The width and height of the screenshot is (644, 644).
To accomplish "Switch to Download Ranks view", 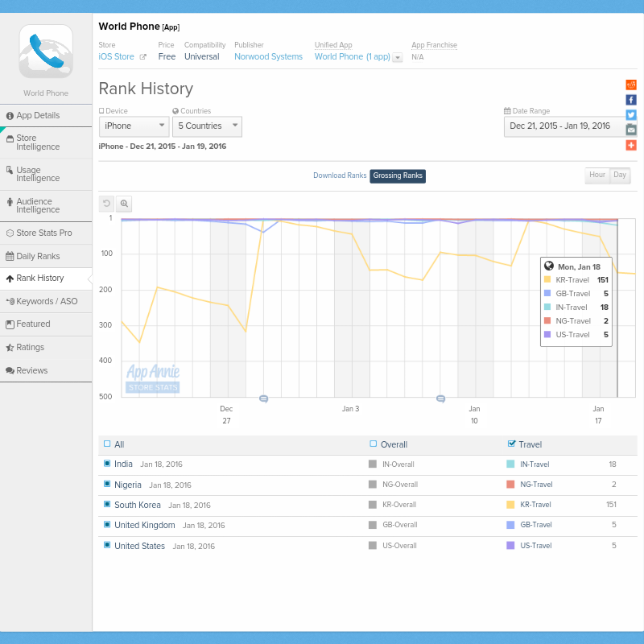I will [x=340, y=175].
